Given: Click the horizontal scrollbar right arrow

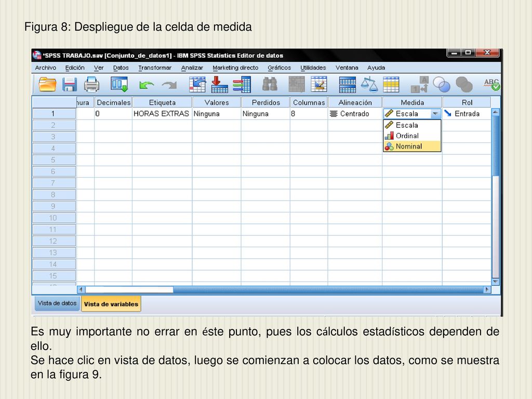Looking at the screenshot, I should [x=487, y=289].
